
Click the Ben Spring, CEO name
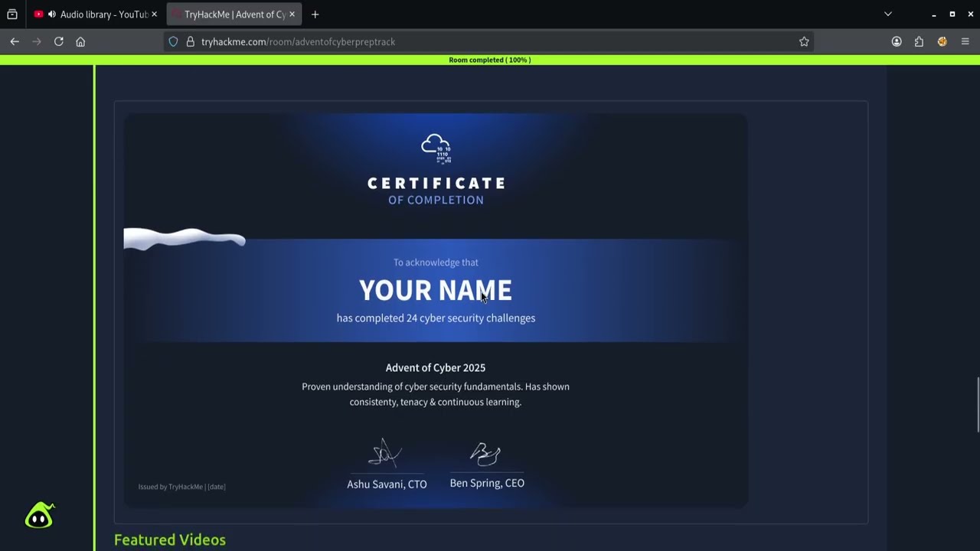tap(487, 483)
